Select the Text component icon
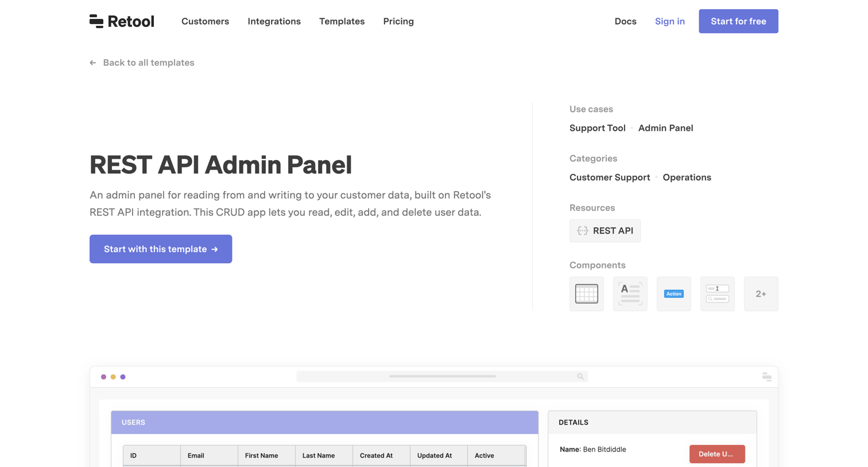868x467 pixels. tap(630, 294)
